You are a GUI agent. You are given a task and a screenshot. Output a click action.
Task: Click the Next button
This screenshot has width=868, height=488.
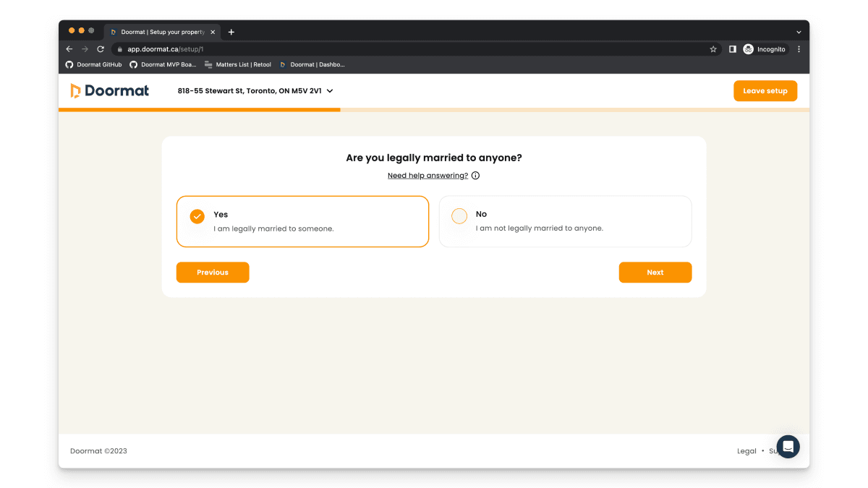(655, 273)
